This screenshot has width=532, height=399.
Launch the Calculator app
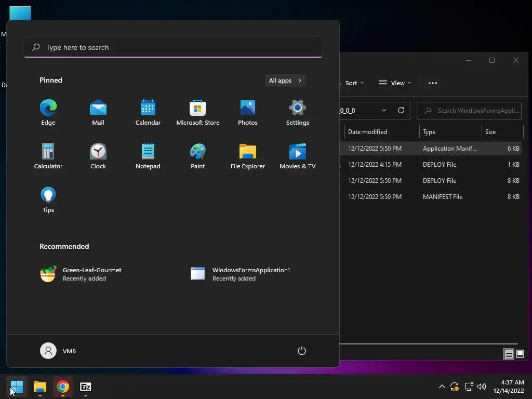click(48, 156)
